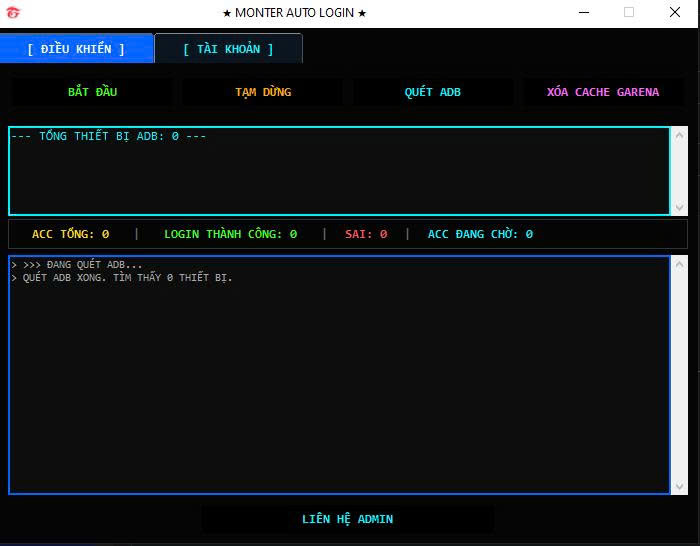Click the SAI: 0 counter
The image size is (700, 546).
tap(366, 234)
